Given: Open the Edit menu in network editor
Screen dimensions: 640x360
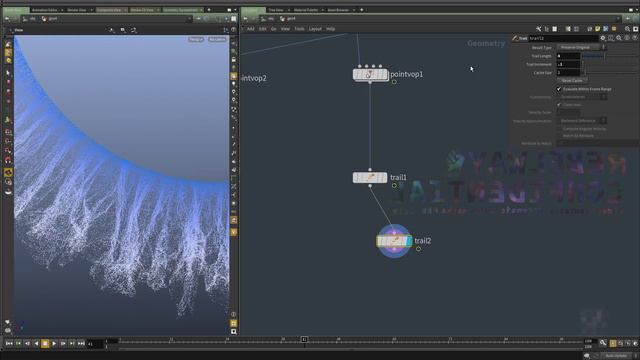Looking at the screenshot, I should (x=262, y=29).
